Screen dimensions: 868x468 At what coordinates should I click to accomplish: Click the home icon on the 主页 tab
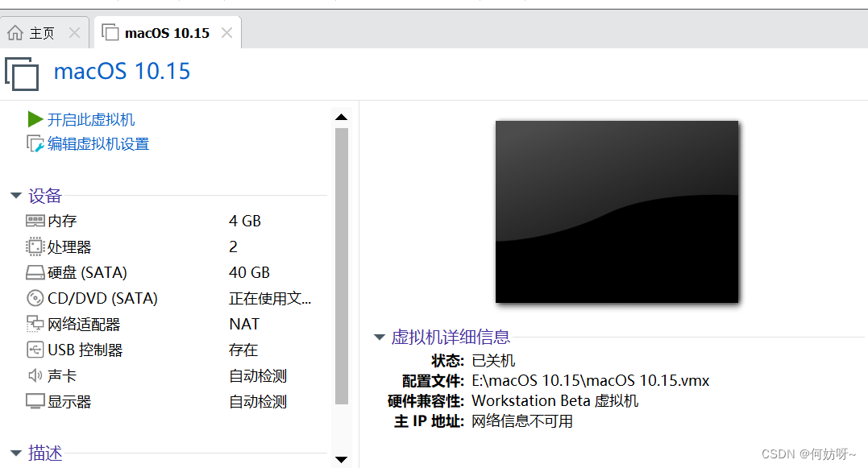[15, 33]
